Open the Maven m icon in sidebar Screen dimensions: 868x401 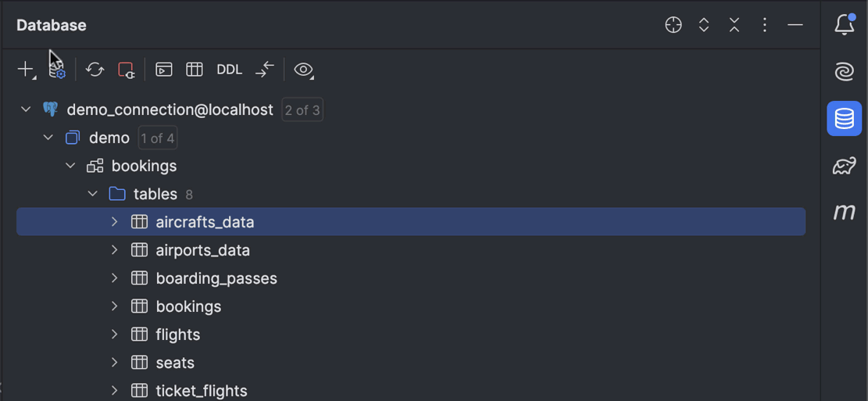click(845, 212)
